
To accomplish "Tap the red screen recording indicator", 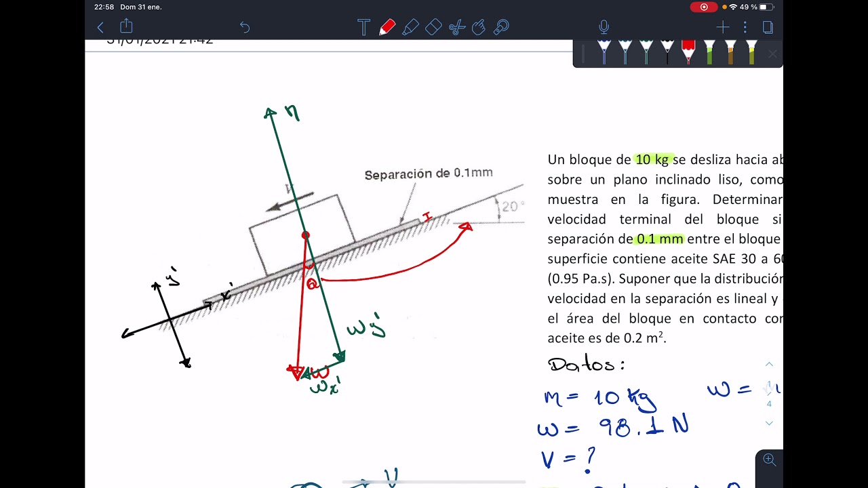I will [x=704, y=7].
